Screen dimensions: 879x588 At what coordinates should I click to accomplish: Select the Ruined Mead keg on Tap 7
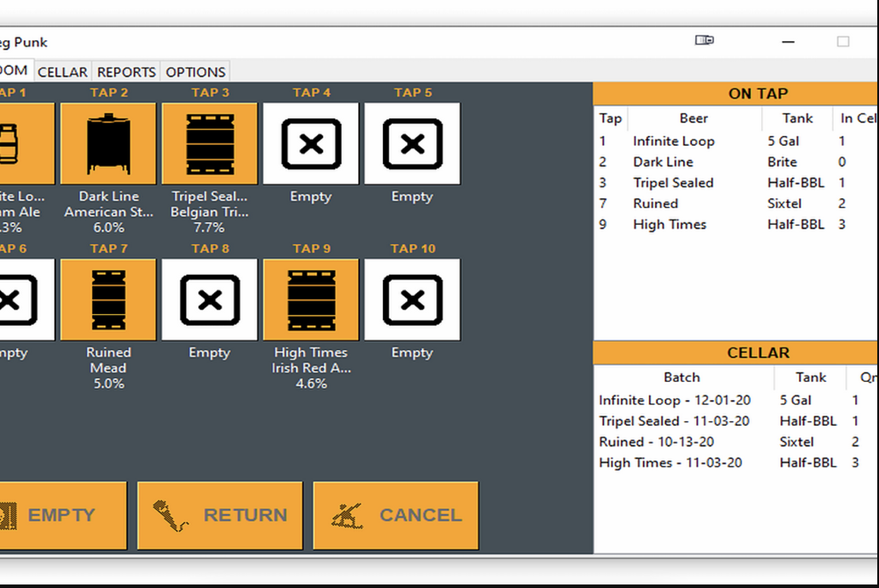tap(108, 298)
